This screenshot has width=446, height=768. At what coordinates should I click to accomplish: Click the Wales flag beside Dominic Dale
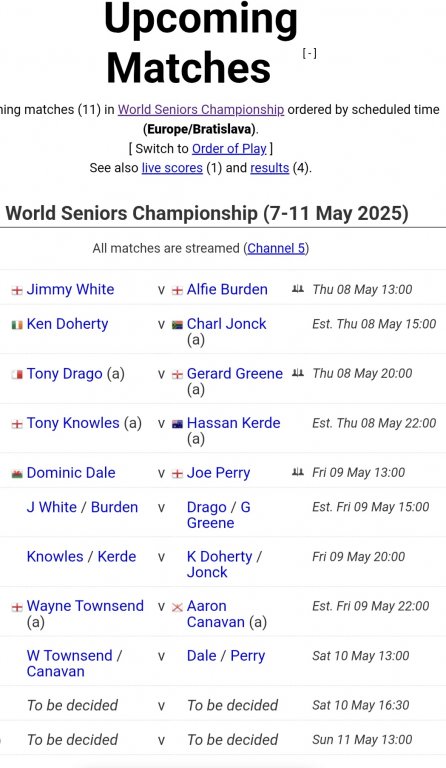[x=17, y=474]
